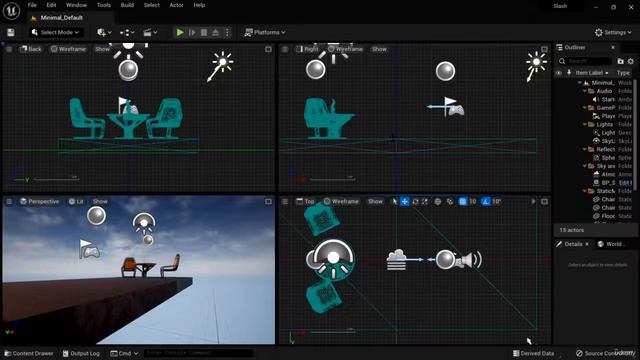
Task: Open the Tools menu
Action: [104, 5]
